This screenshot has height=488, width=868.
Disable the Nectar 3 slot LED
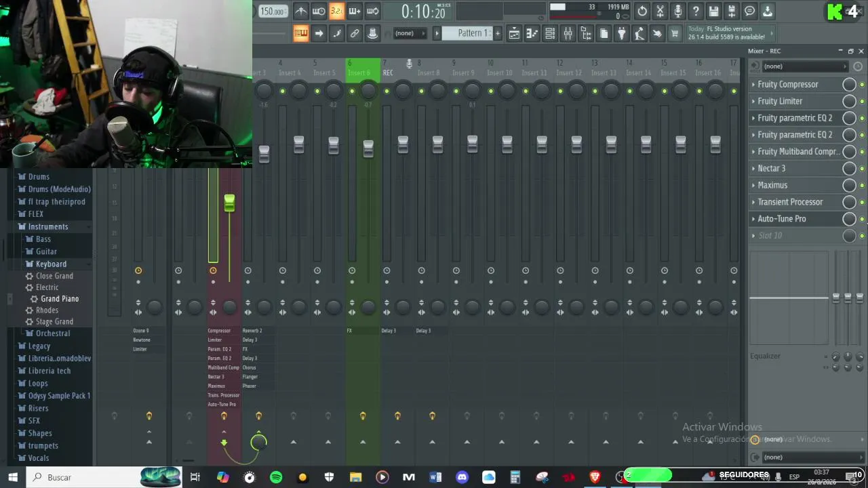click(x=862, y=169)
